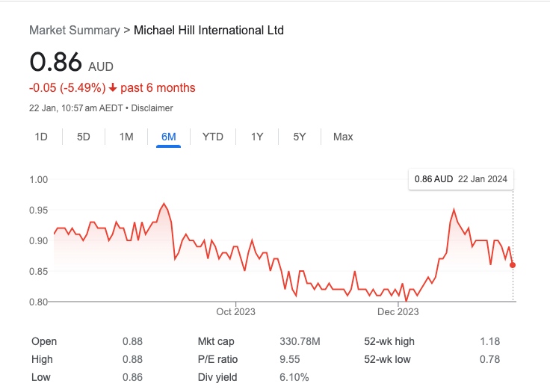Click the Open value 0.88
Image resolution: width=550 pixels, height=392 pixels.
132,341
